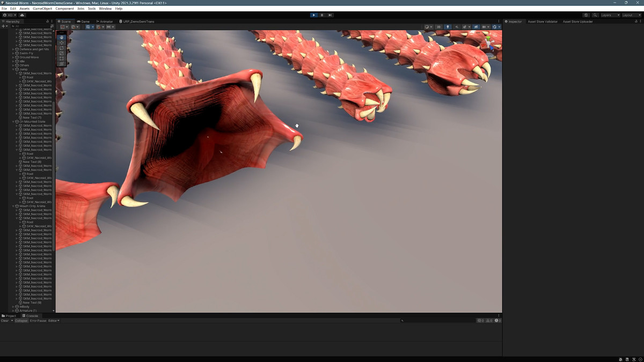Image resolution: width=644 pixels, height=362 pixels.
Task: Click the cloud services icon
Action: coord(22,15)
